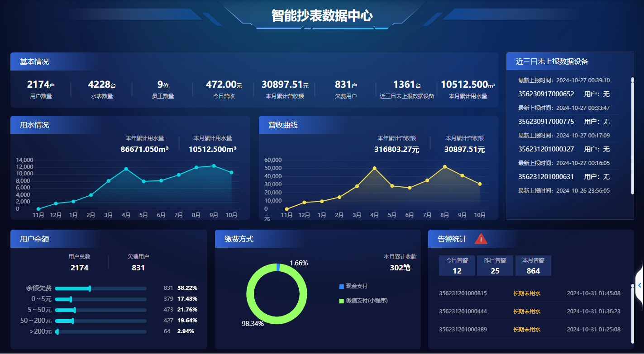Click the 4月 data point on water usage chart
The height and width of the screenshot is (354, 644).
tap(126, 169)
